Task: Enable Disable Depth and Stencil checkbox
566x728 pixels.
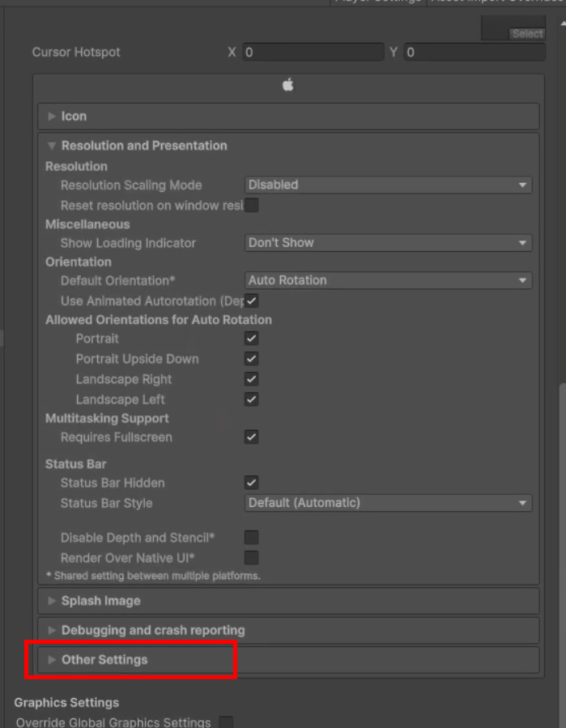Action: (x=252, y=538)
